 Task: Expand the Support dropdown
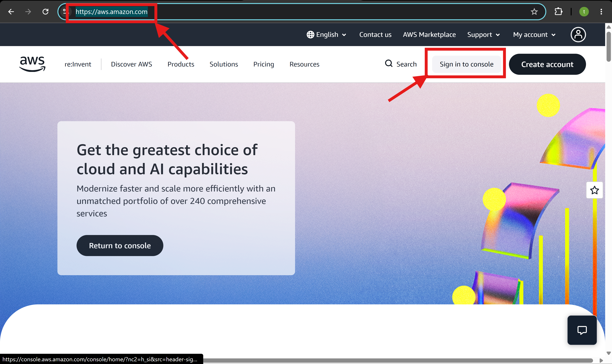[x=483, y=35]
